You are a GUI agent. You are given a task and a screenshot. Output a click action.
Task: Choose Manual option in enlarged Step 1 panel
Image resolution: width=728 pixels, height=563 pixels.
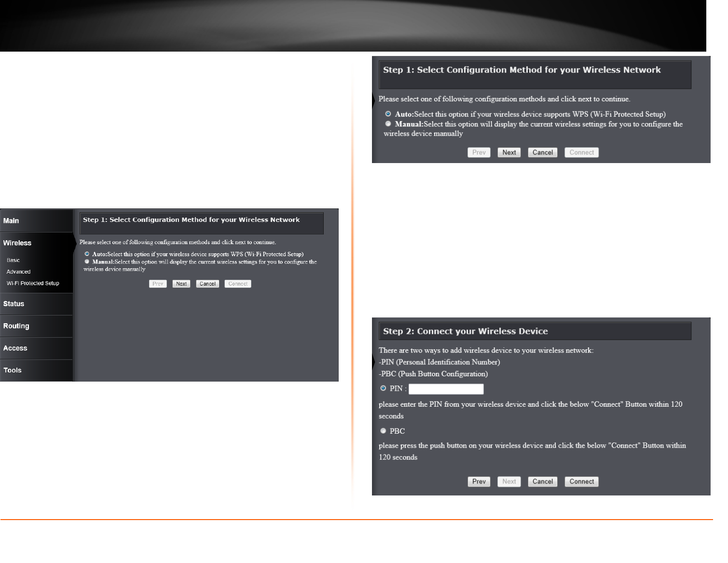coord(388,124)
